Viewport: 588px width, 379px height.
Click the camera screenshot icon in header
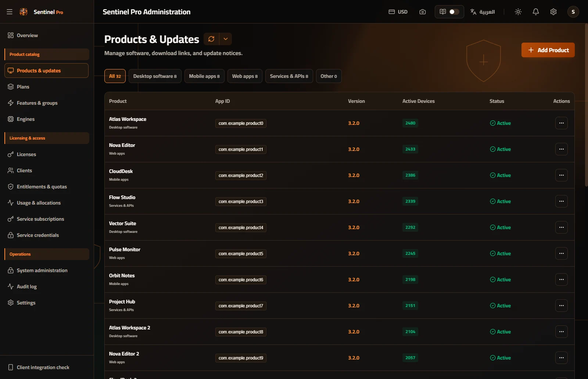[x=423, y=12]
